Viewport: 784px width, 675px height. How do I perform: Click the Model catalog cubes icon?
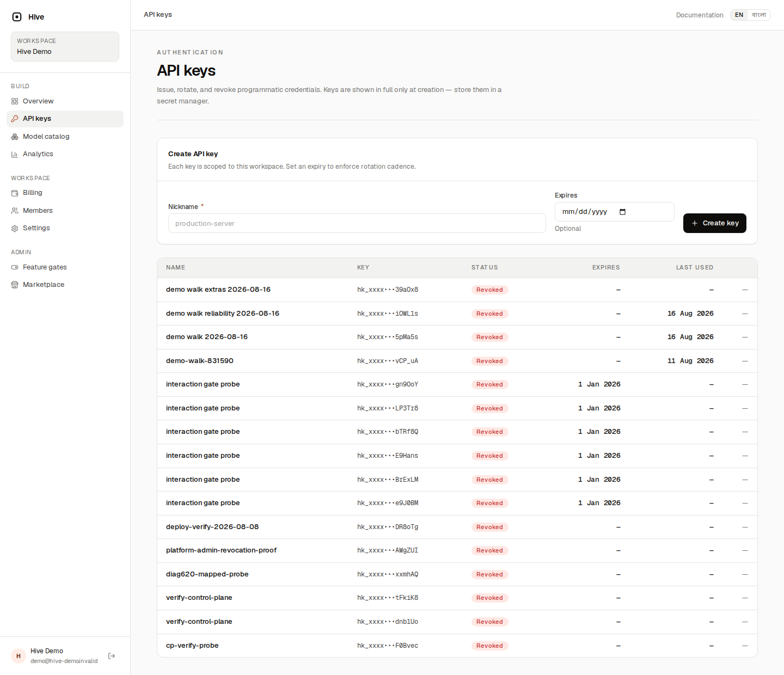(x=15, y=137)
